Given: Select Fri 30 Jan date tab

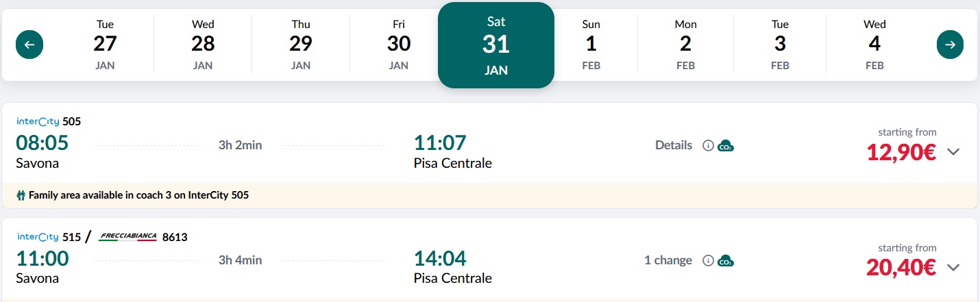Looking at the screenshot, I should click(x=399, y=45).
